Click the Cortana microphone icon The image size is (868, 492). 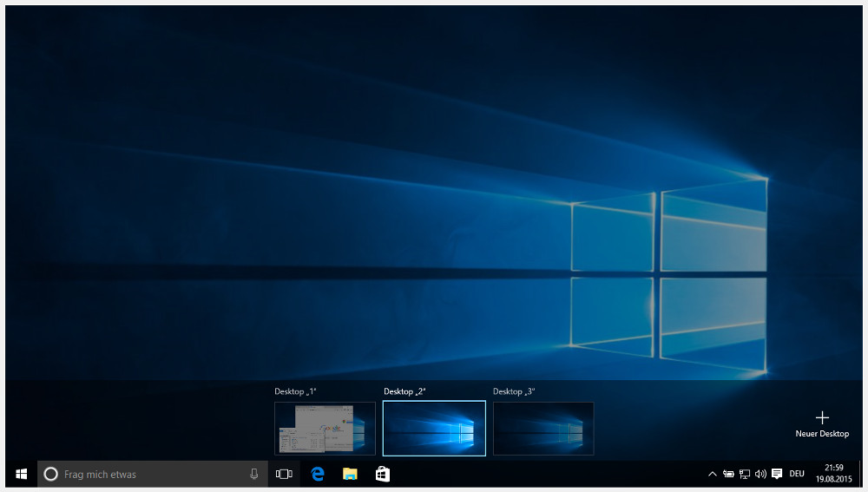coord(254,474)
